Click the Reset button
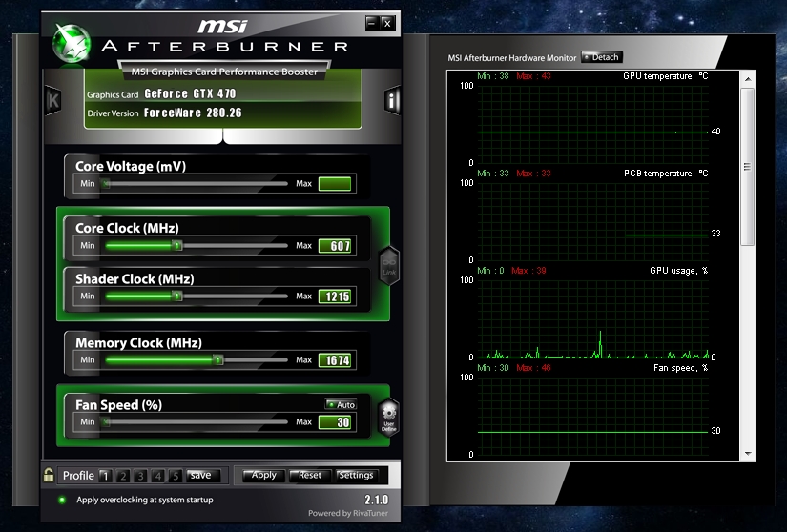 310,476
